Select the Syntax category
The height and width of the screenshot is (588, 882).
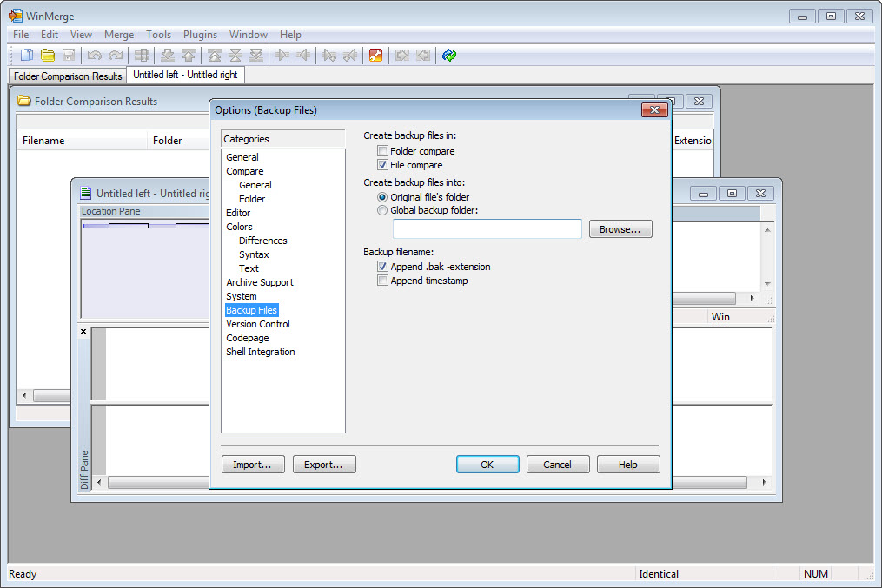point(254,254)
